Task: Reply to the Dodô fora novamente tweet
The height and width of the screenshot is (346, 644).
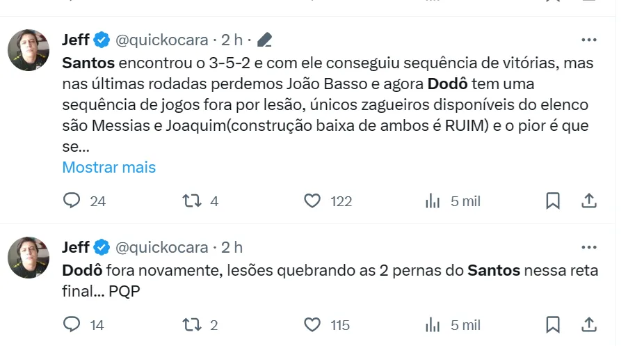Action: (x=72, y=325)
